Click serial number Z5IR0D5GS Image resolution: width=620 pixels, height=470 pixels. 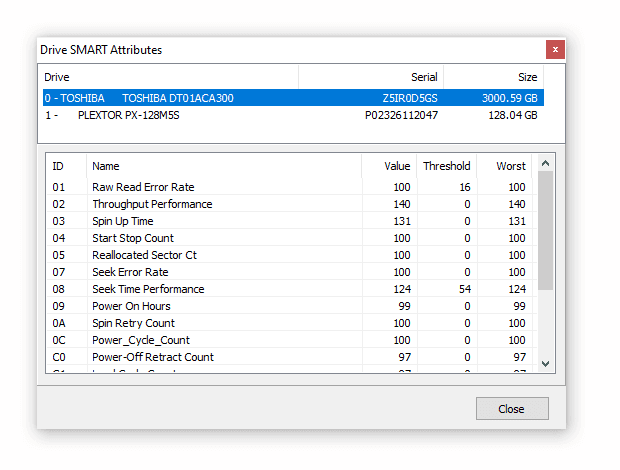[410, 98]
